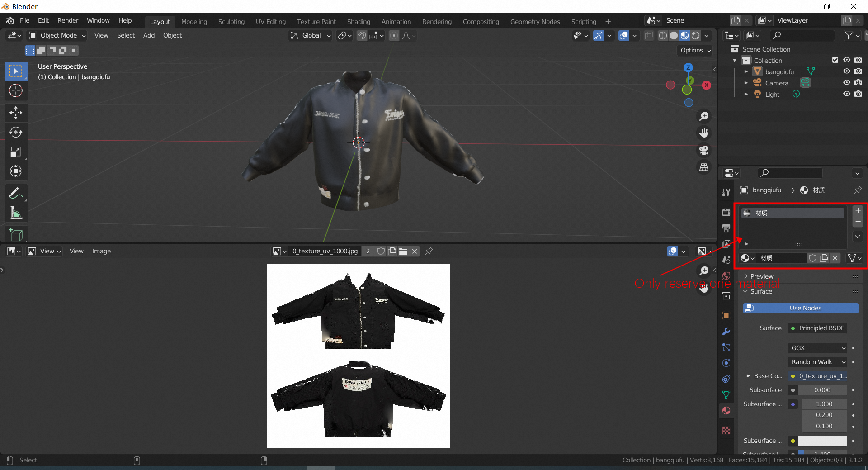Open the Render menu in the menu bar
The height and width of the screenshot is (470, 868).
(68, 20)
